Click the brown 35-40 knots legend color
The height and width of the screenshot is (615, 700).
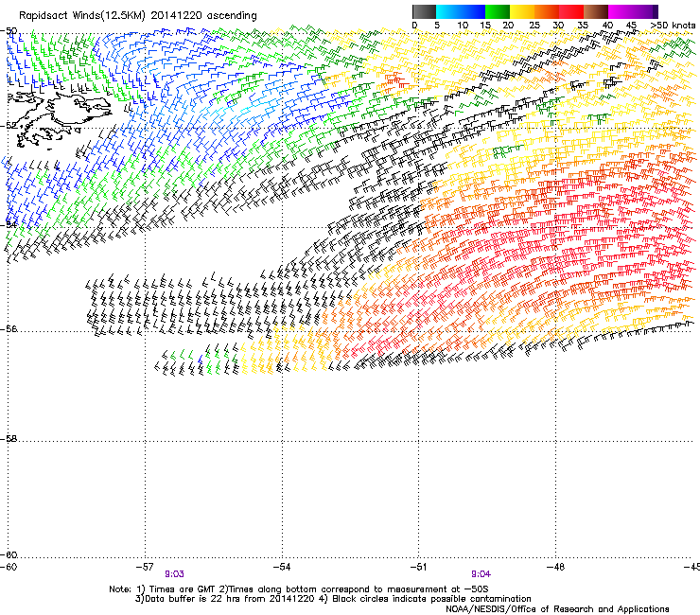[596, 11]
